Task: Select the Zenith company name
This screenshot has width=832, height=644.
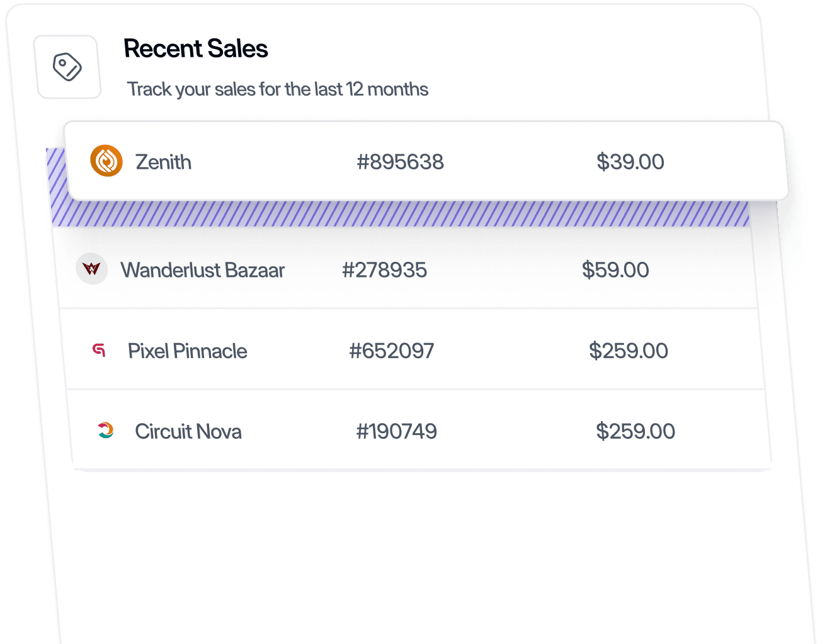Action: (163, 162)
